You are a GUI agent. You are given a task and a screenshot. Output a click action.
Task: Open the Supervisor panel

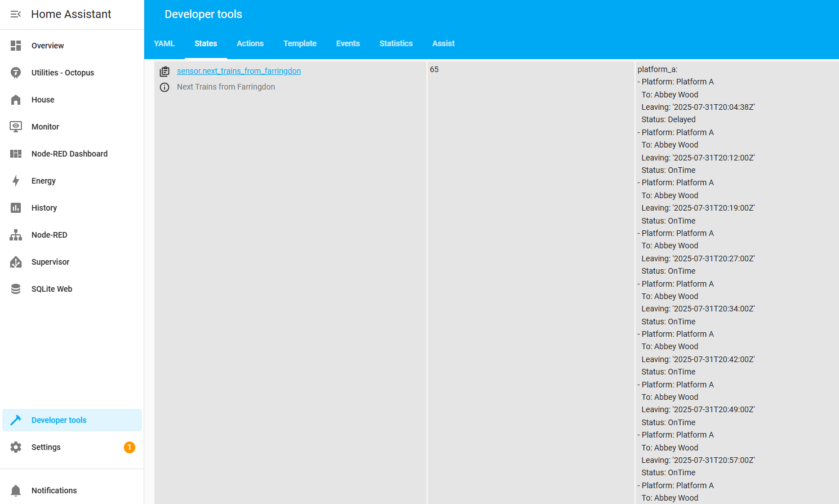point(50,262)
